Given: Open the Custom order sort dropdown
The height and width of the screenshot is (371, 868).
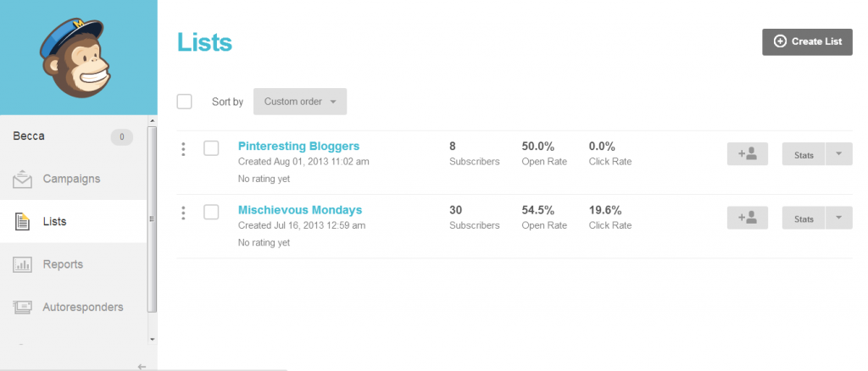Looking at the screenshot, I should [x=300, y=102].
